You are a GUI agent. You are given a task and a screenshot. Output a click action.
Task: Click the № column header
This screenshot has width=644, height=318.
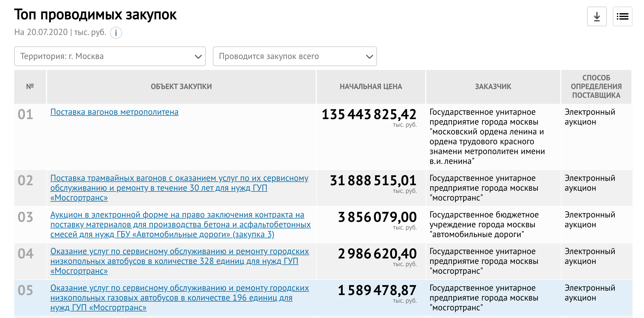[30, 87]
